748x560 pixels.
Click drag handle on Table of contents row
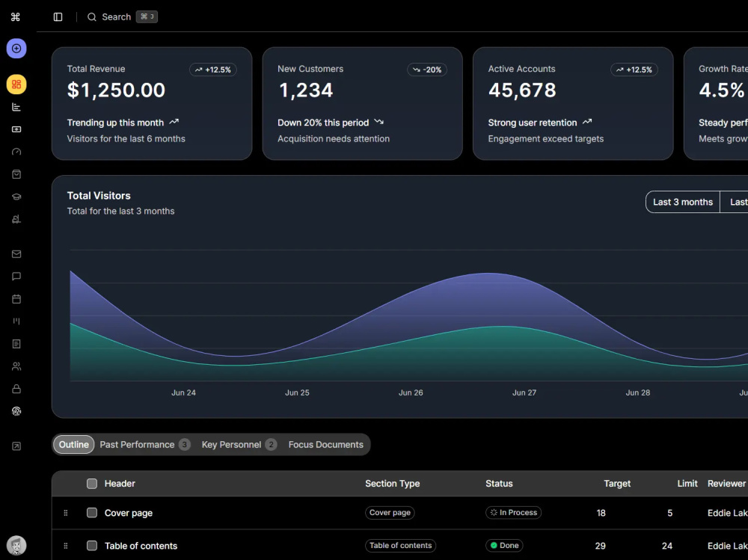point(66,546)
